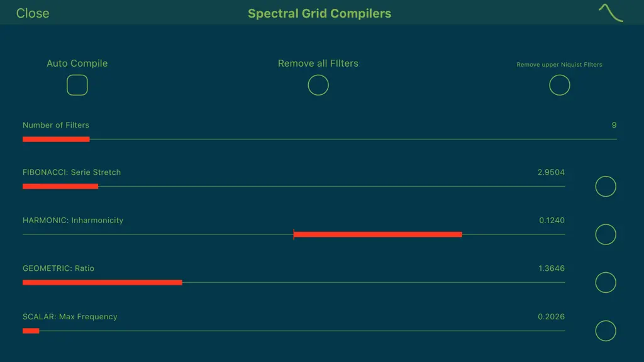Click the Remove upper Niquist Filters circle
The width and height of the screenshot is (644, 362).
(x=559, y=85)
